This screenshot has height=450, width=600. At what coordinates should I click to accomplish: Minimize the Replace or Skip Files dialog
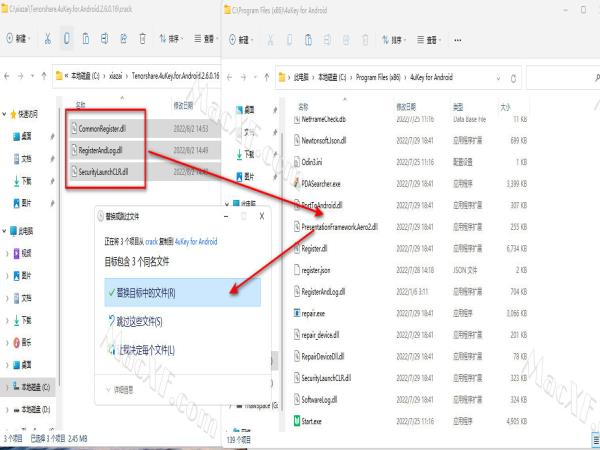coord(226,216)
